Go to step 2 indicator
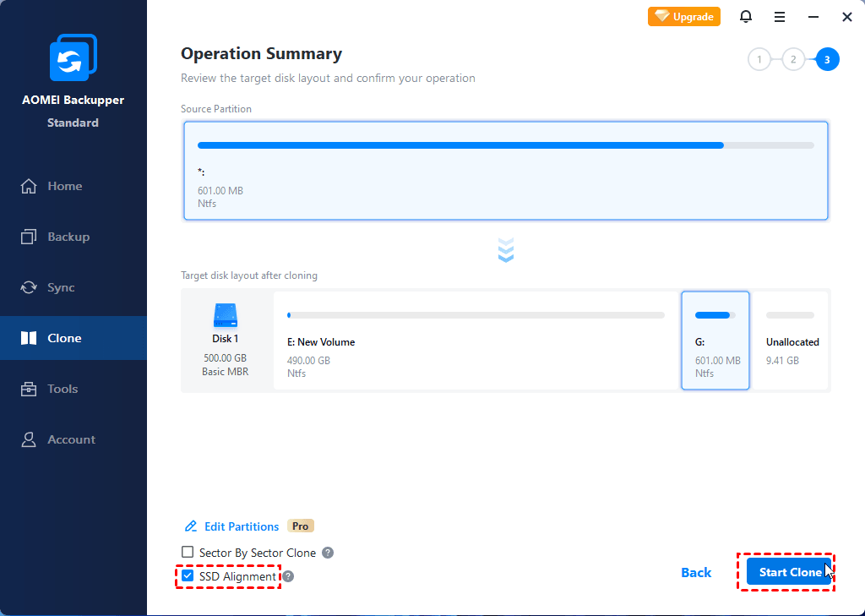Image resolution: width=865 pixels, height=616 pixels. pos(793,60)
